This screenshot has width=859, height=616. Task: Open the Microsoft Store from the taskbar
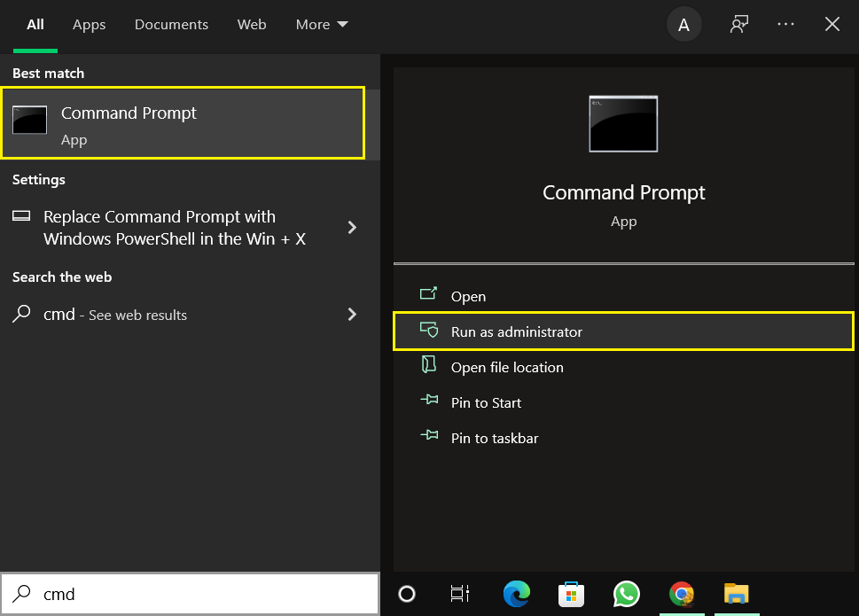571,595
